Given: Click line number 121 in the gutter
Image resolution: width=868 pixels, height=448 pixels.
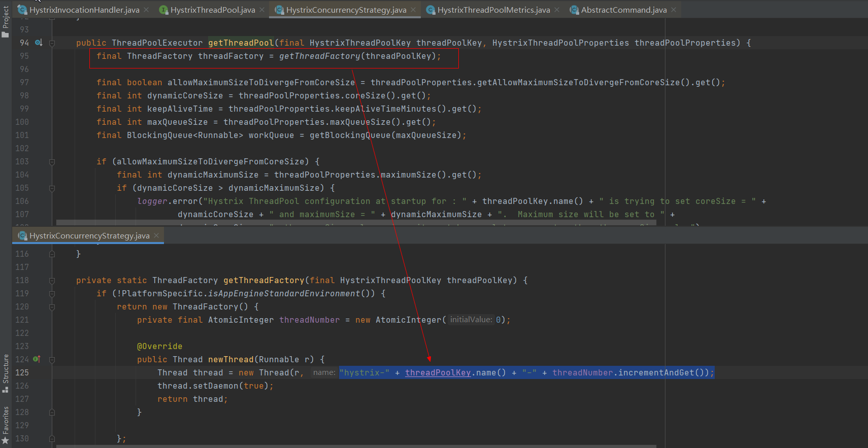Looking at the screenshot, I should pos(22,320).
